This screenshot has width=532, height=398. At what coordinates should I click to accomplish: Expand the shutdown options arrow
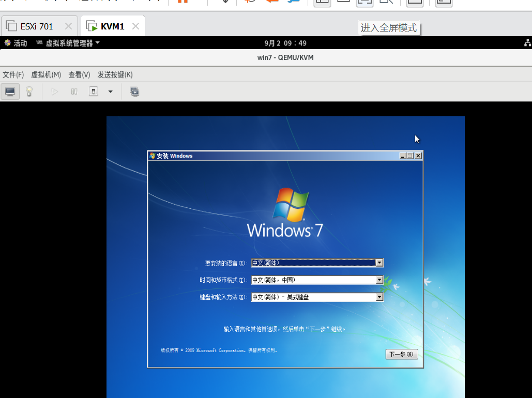click(x=110, y=91)
